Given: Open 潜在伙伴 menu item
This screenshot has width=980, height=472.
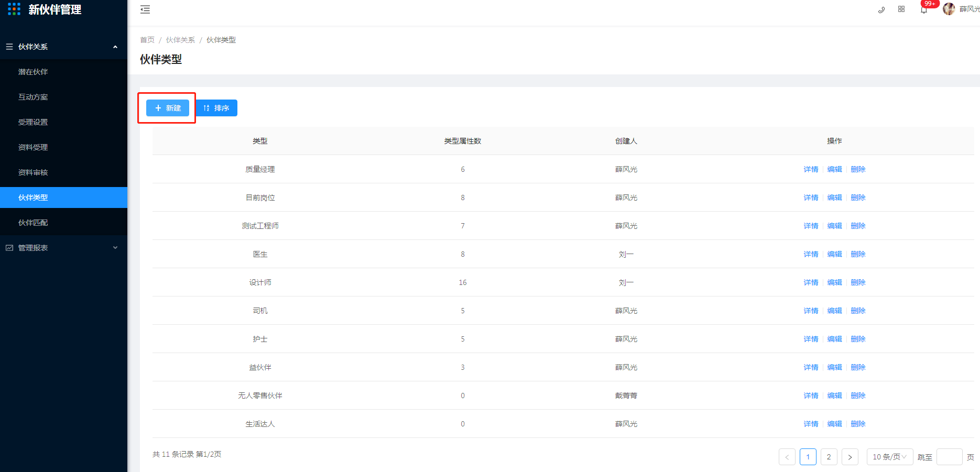Looking at the screenshot, I should [63, 72].
